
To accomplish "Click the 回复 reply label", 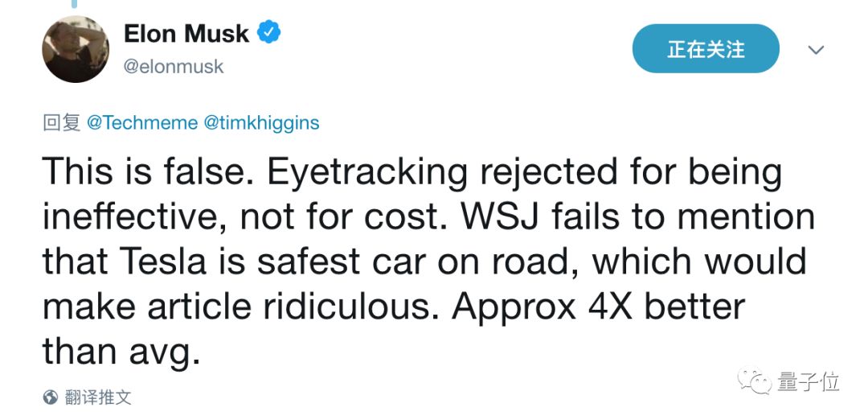I will [x=61, y=123].
